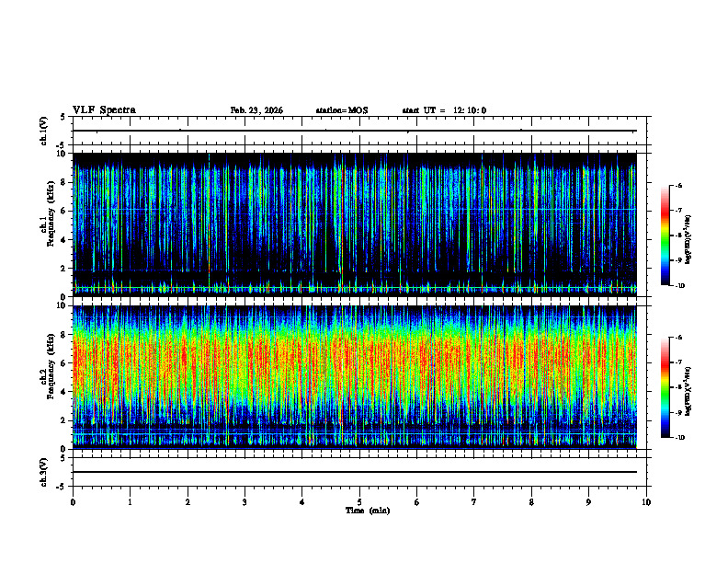
Task: Click time axis tick label 2
Action: click(188, 502)
